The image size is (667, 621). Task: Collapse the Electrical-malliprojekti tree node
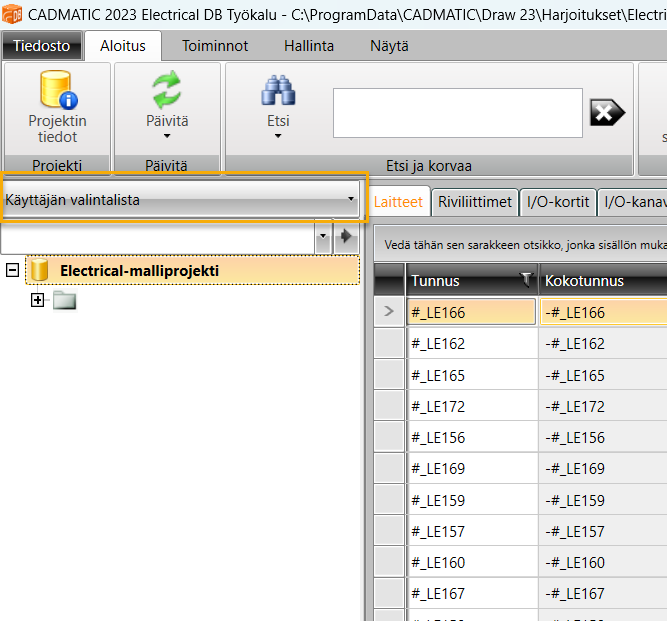click(12, 270)
